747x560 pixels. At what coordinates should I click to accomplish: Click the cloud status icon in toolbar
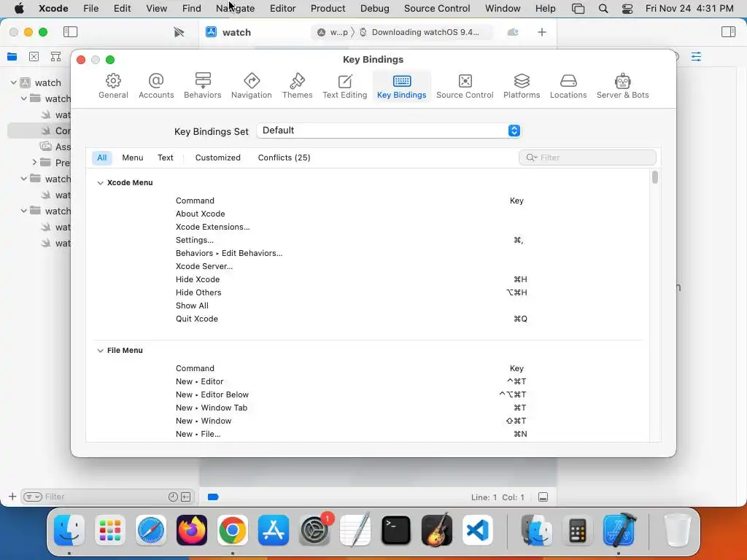[513, 32]
